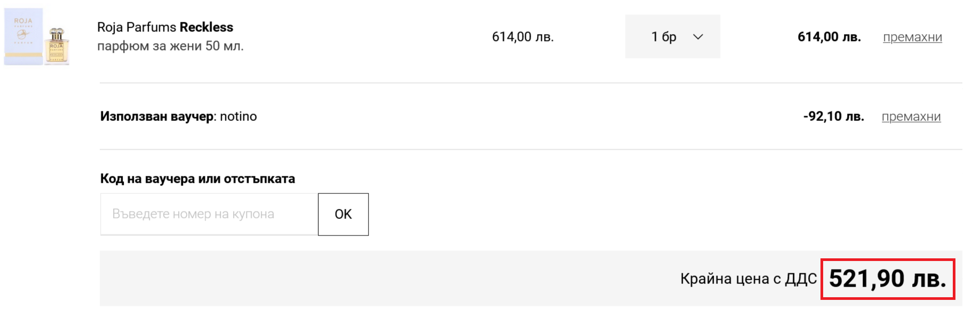Remove Roja Parfums Reckless via 'премахни'

(x=912, y=37)
